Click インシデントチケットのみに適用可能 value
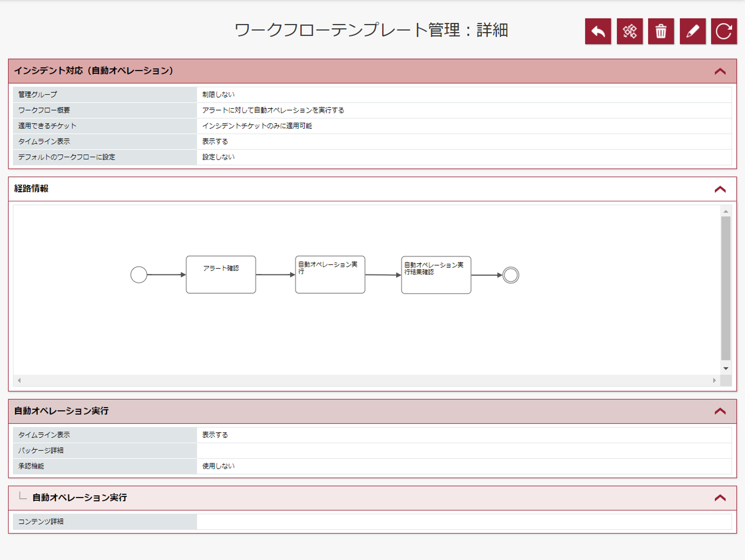This screenshot has width=745, height=560. click(257, 126)
